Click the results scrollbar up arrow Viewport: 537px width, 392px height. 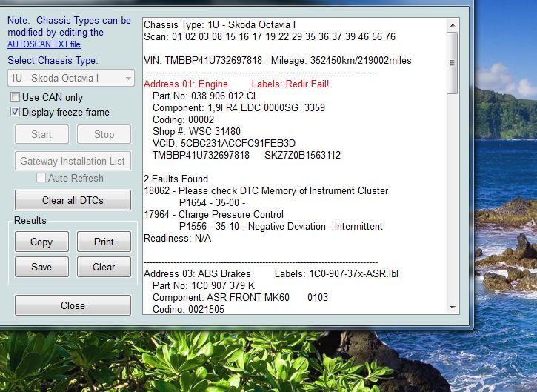453,25
